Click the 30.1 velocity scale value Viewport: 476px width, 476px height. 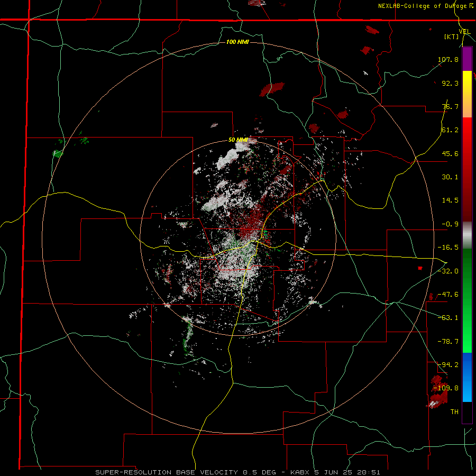pyautogui.click(x=450, y=177)
